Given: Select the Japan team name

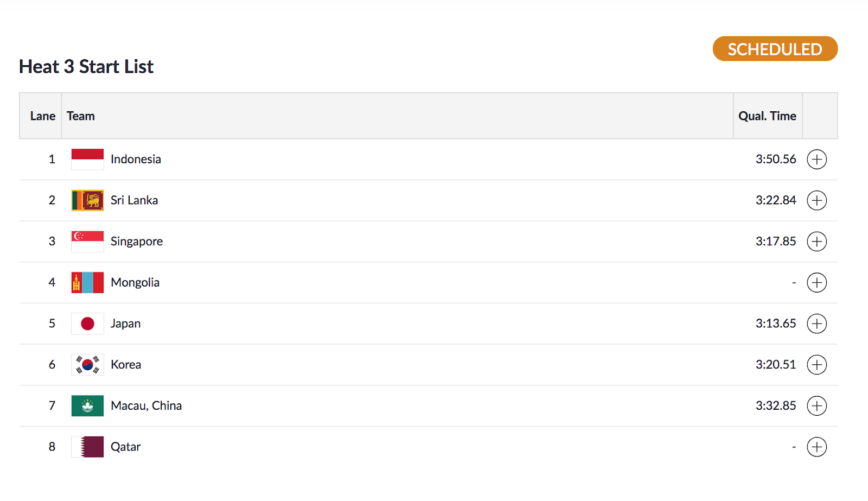Looking at the screenshot, I should click(x=125, y=324).
